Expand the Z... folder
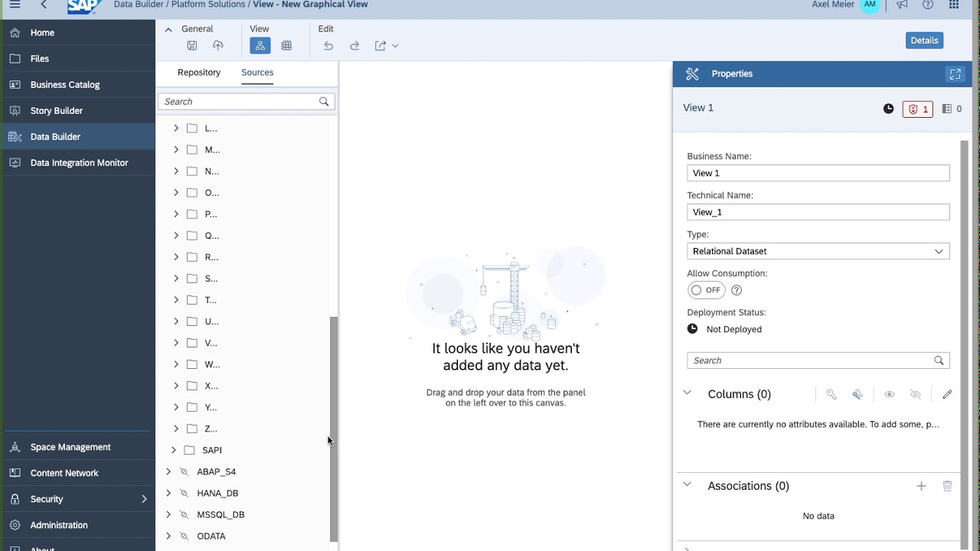This screenshot has height=551, width=980. [x=176, y=429]
